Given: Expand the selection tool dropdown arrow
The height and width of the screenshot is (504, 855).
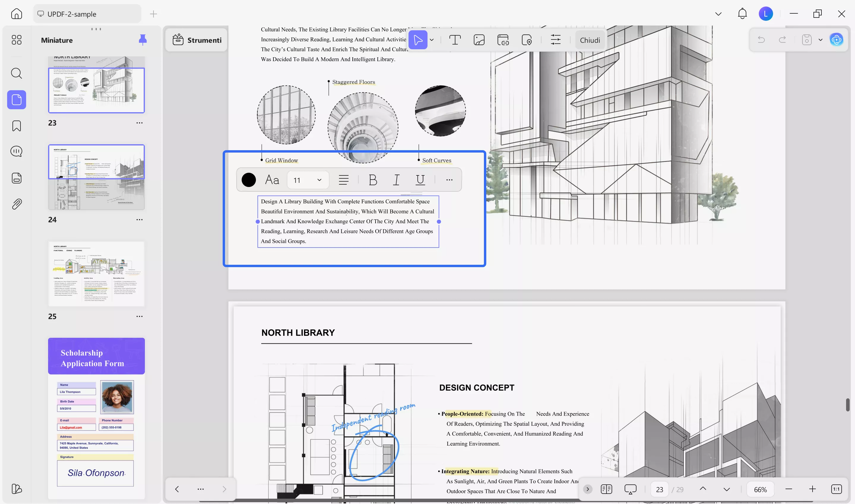Looking at the screenshot, I should pyautogui.click(x=432, y=40).
